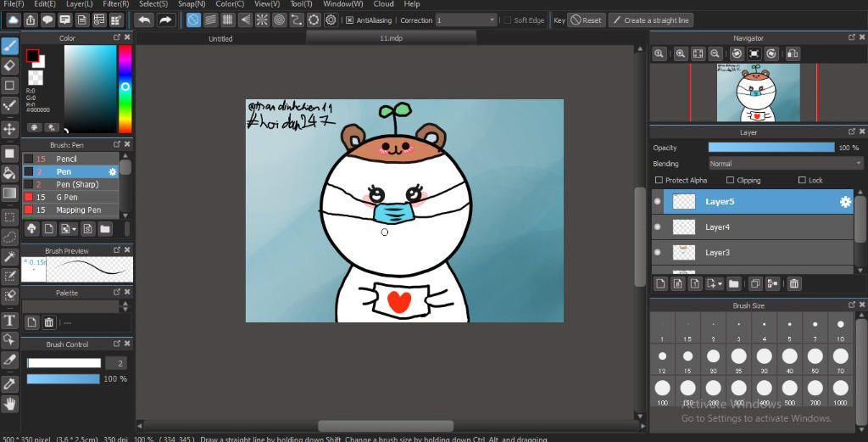
Task: Click the brush size value field showing 2
Action: pyautogui.click(x=115, y=363)
